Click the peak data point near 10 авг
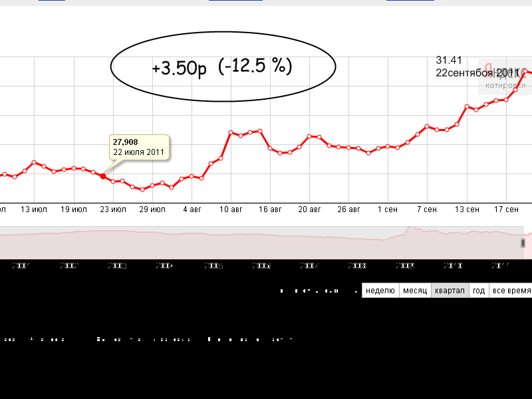 [x=231, y=132]
